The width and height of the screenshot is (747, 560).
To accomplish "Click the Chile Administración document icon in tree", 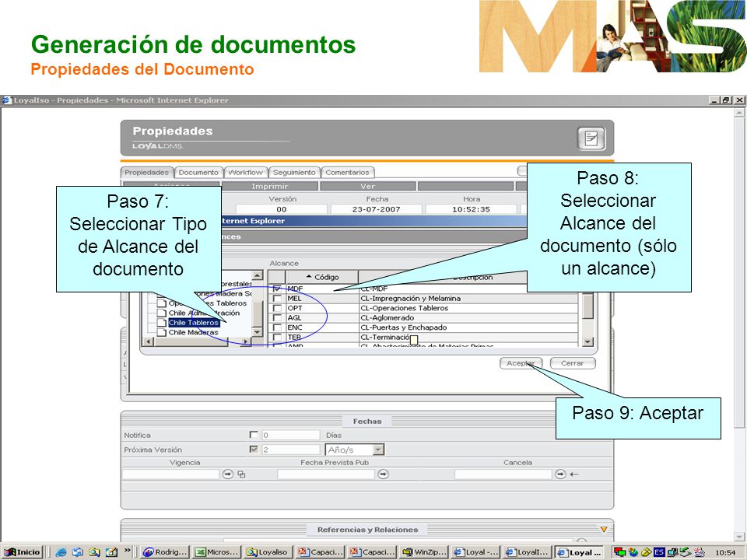I will click(x=162, y=313).
